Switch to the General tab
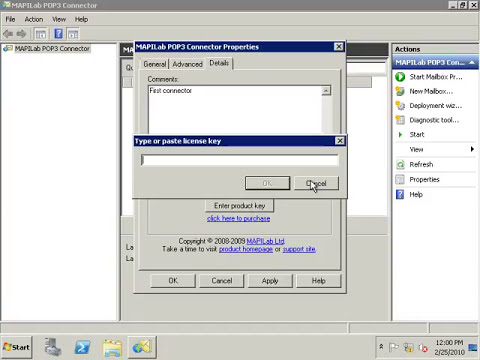Image resolution: width=480 pixels, height=360 pixels. (155, 64)
